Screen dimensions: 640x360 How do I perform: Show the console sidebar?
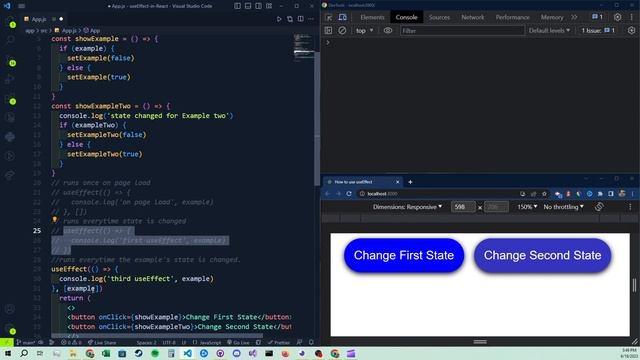328,31
